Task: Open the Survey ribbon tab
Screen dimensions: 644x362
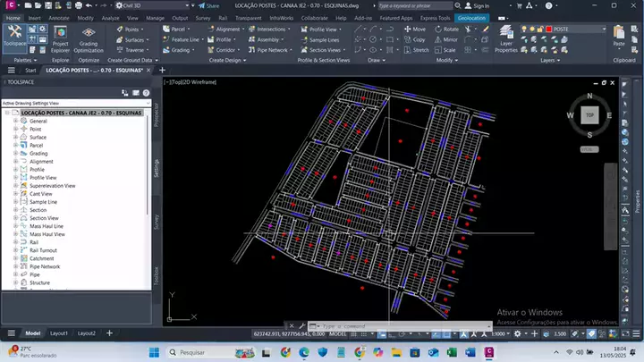Action: 203,18
